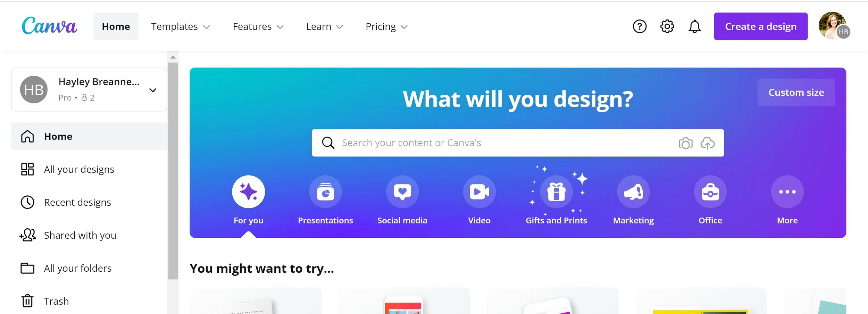Image resolution: width=868 pixels, height=314 pixels.
Task: Open the notifications bell
Action: tap(694, 26)
